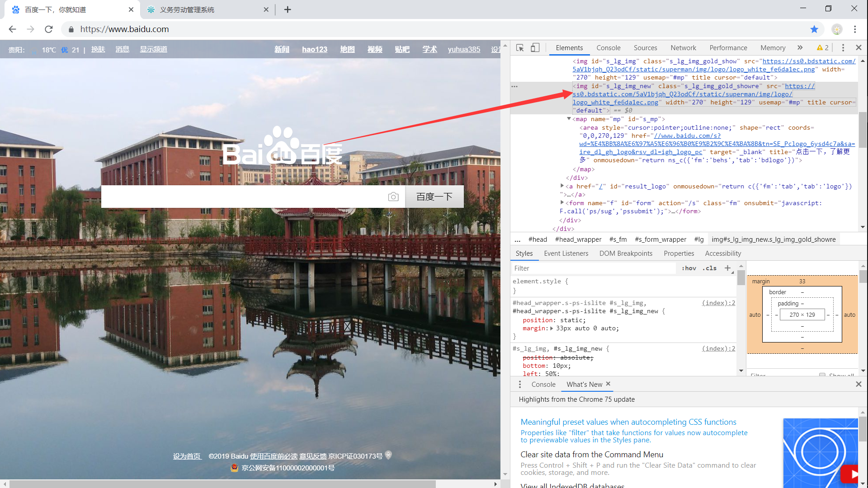Click the bookmark star icon
The height and width of the screenshot is (488, 868).
coord(814,29)
